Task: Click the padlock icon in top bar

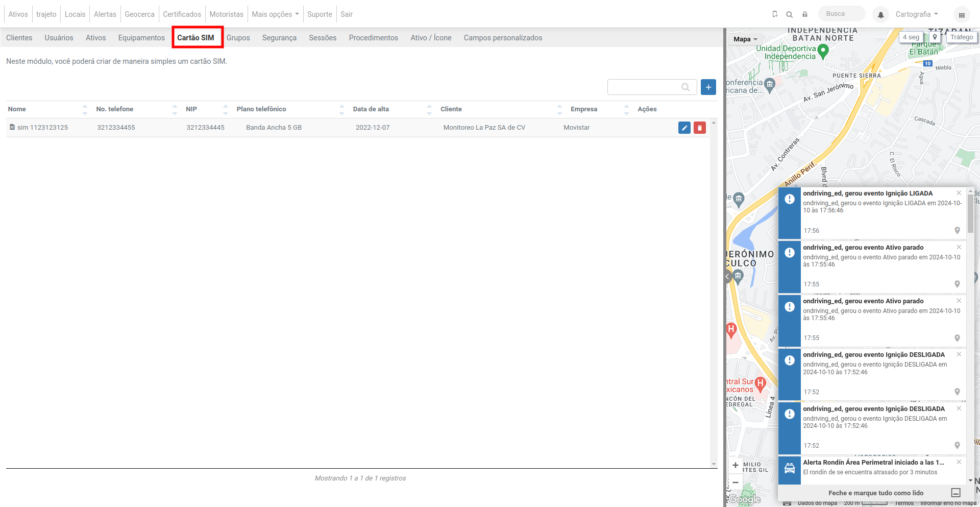Action: 805,14
